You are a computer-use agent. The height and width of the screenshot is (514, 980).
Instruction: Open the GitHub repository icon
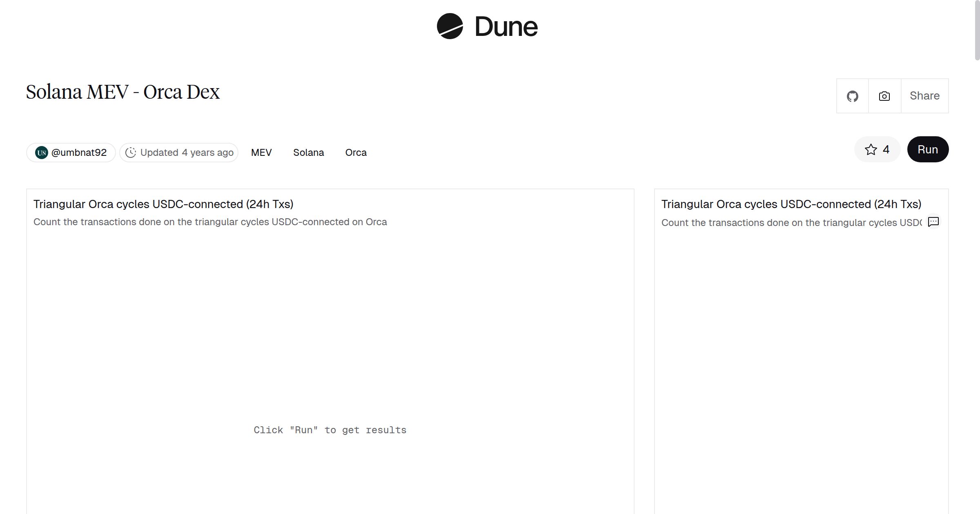[852, 96]
